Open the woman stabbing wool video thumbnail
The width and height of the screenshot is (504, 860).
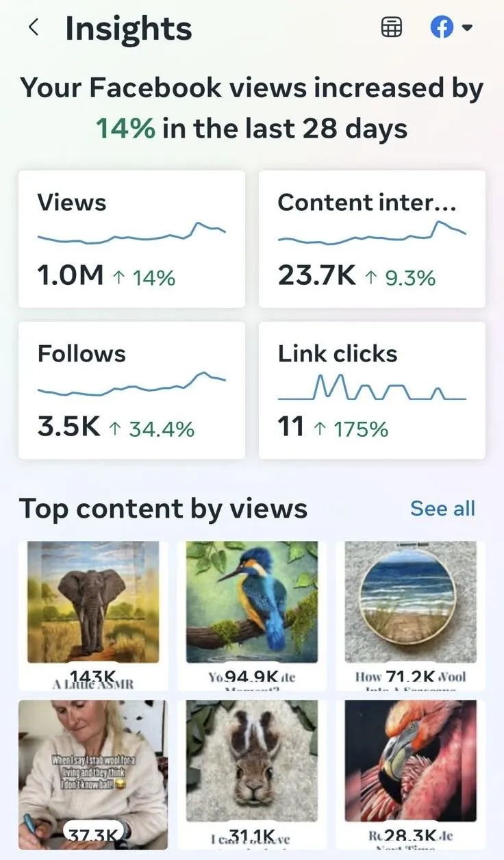point(93,774)
